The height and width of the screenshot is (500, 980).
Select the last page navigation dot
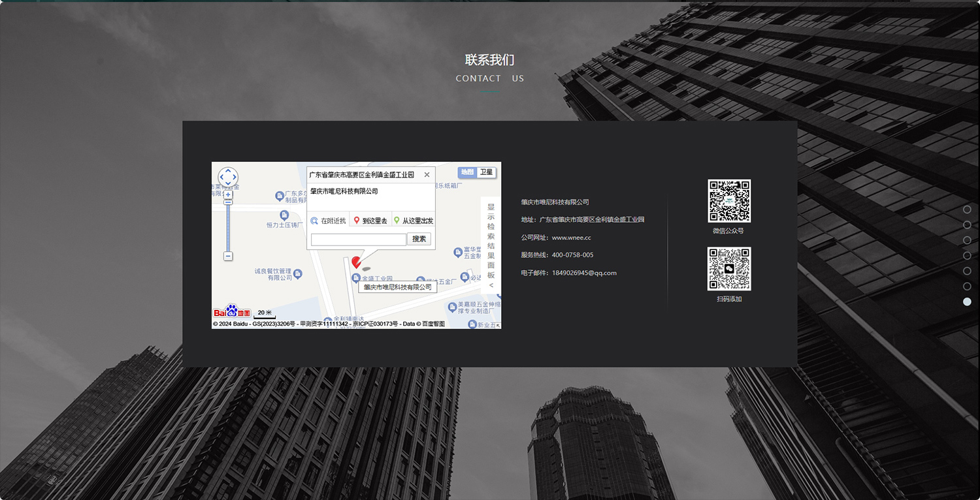click(x=967, y=302)
